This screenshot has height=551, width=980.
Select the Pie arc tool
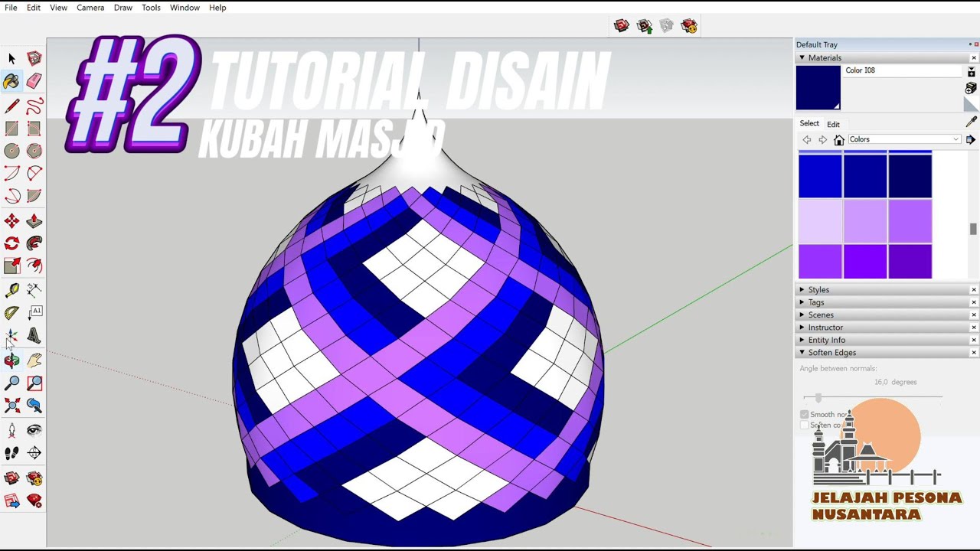pos(34,197)
